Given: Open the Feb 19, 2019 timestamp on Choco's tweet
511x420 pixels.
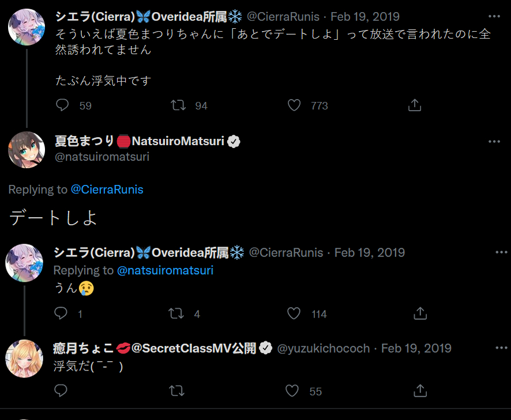Looking at the screenshot, I should pos(416,349).
